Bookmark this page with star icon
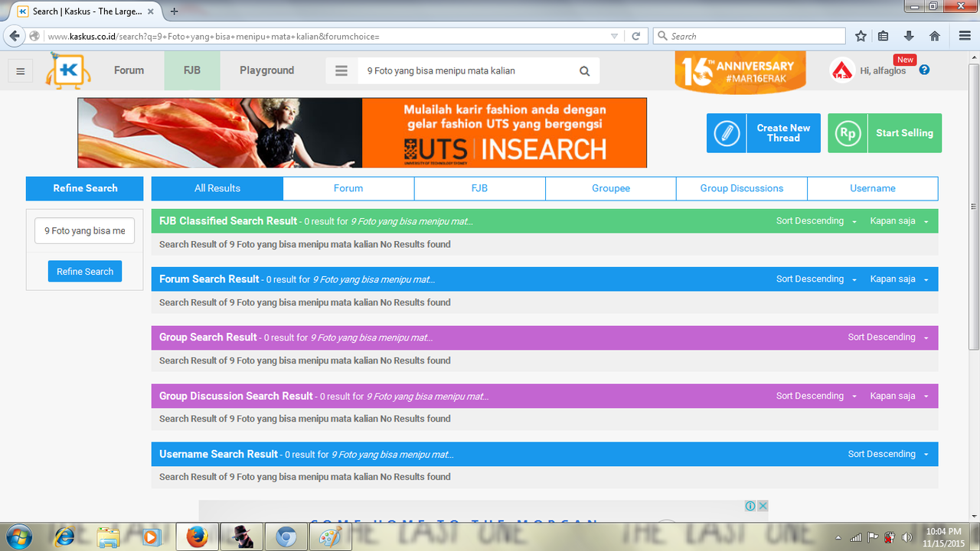 click(861, 36)
